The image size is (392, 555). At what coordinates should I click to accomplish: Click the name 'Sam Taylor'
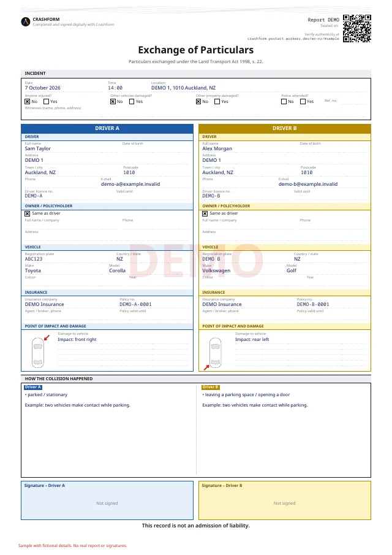pyautogui.click(x=38, y=148)
